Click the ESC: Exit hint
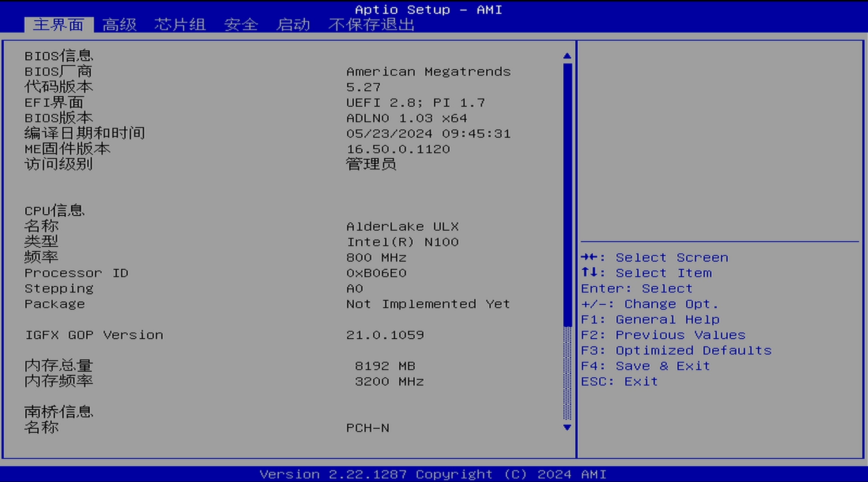 pos(619,381)
